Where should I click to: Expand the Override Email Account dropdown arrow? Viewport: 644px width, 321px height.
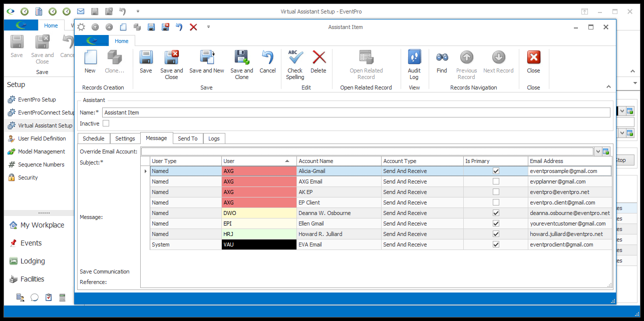point(597,151)
